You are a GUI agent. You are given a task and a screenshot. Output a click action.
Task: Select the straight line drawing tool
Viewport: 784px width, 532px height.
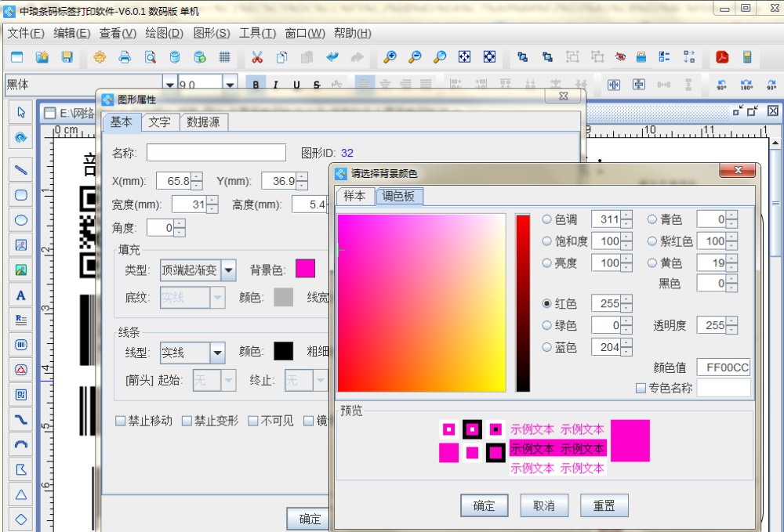pos(21,169)
